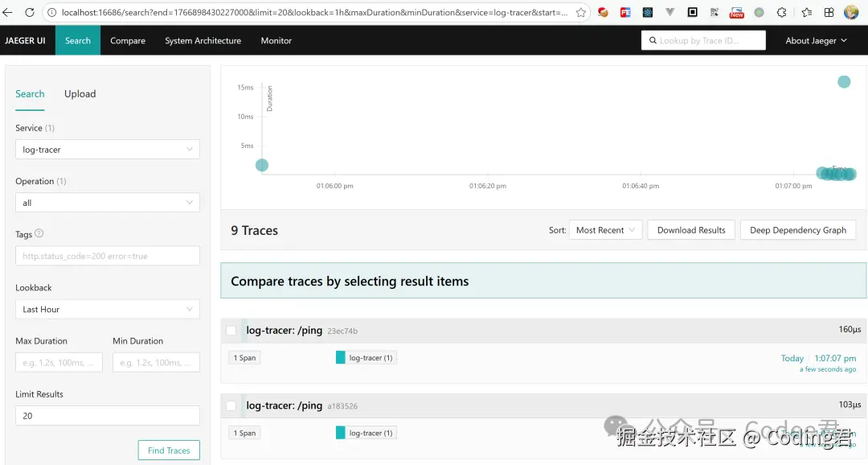Click log-tracer color chip in a183526 trace
The image size is (868, 465).
tap(341, 433)
